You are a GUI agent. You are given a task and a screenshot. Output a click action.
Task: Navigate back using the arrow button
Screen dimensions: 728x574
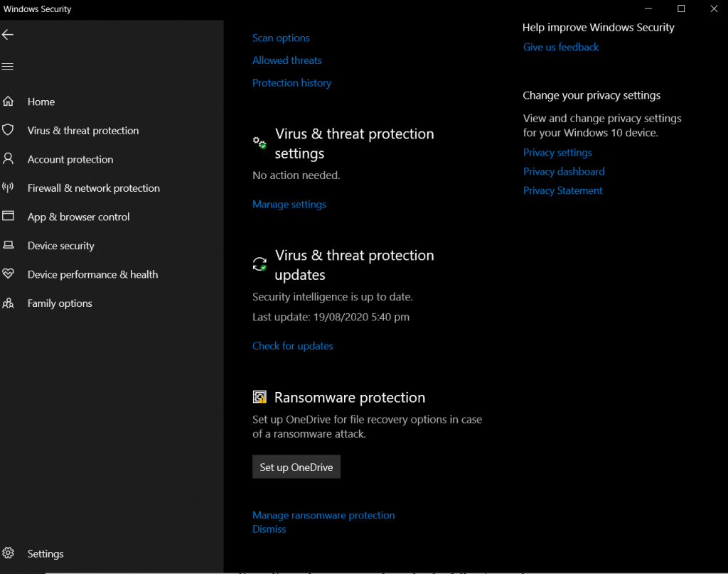(x=8, y=34)
